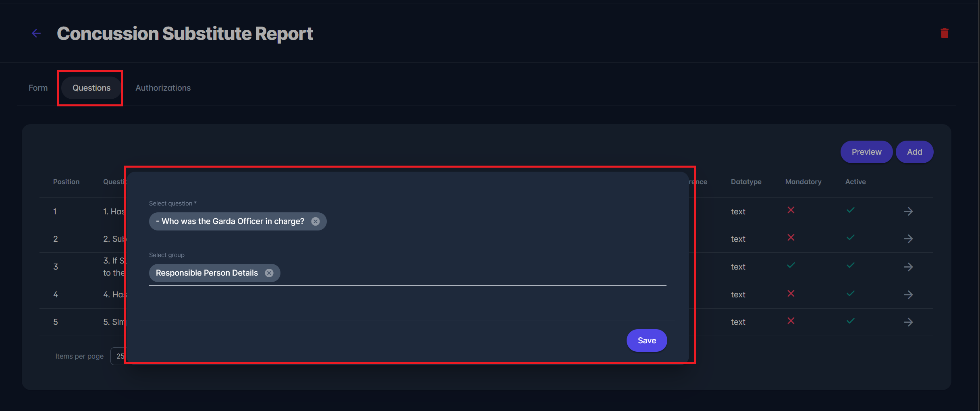This screenshot has width=980, height=411.
Task: Open row 2 details arrow
Action: (908, 239)
